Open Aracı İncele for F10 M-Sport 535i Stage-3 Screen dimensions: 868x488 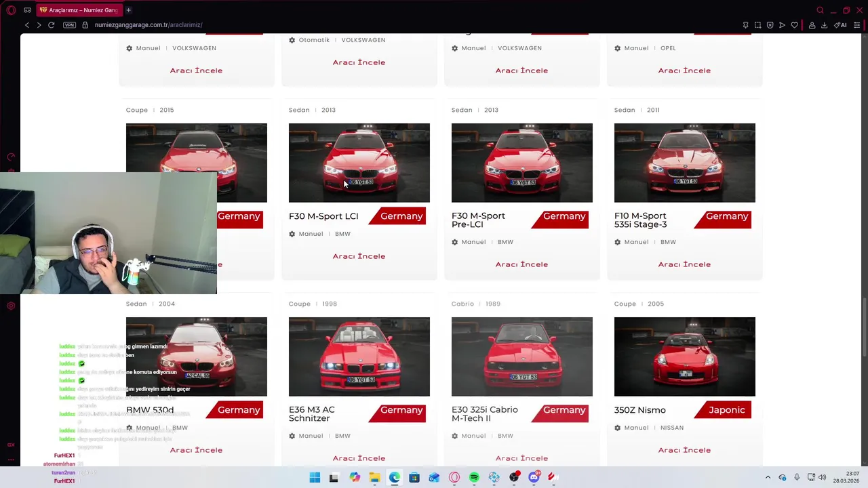(x=684, y=264)
